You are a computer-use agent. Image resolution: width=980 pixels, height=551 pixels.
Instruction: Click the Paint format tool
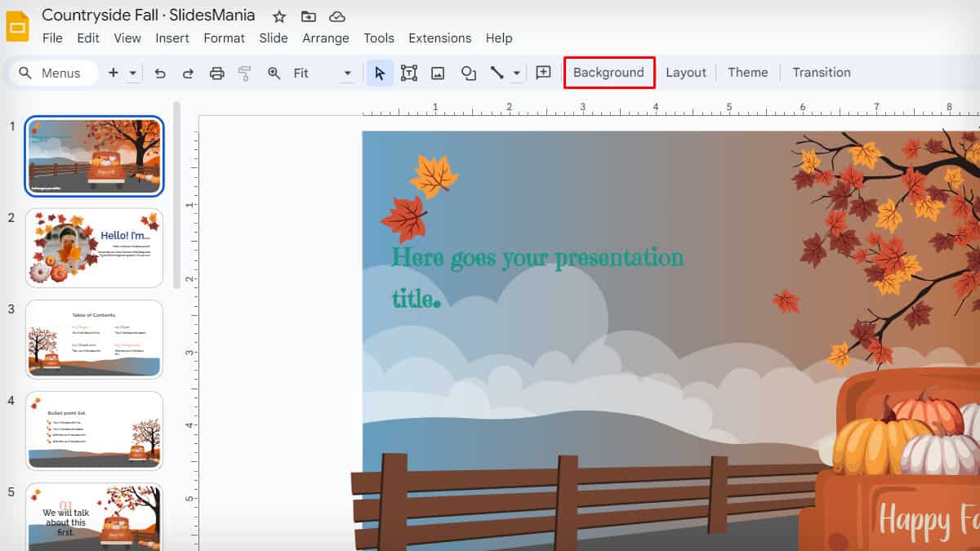(x=243, y=73)
